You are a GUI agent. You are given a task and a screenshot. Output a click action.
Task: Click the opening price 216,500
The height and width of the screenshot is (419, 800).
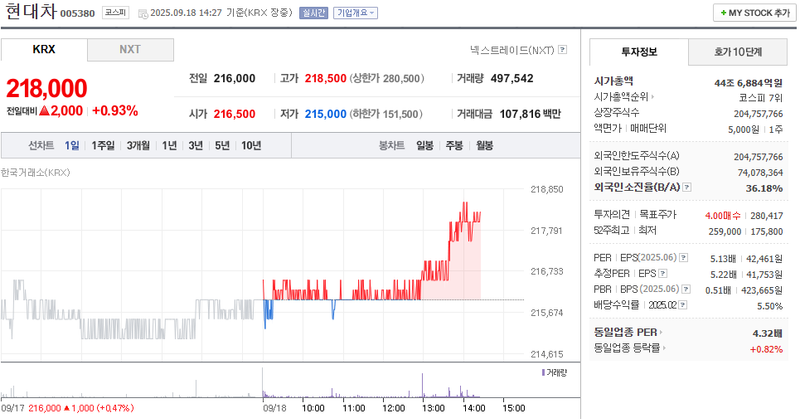click(234, 114)
